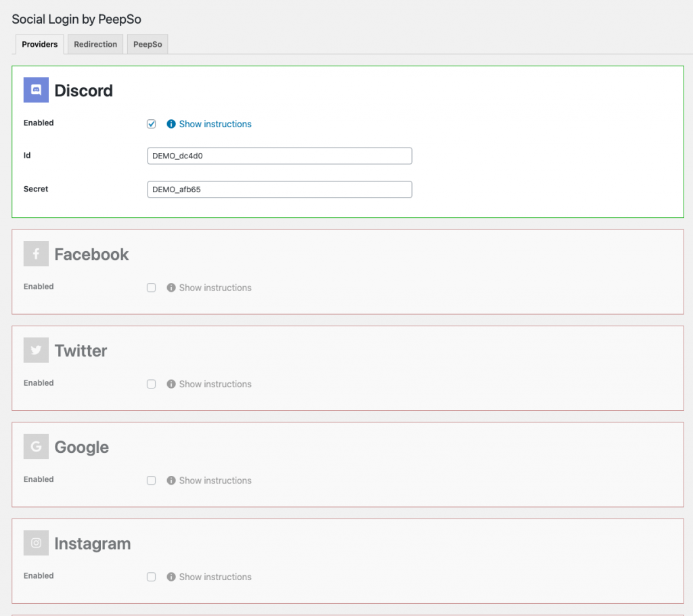Click the Discord logo icon
The width and height of the screenshot is (693, 616).
point(37,90)
